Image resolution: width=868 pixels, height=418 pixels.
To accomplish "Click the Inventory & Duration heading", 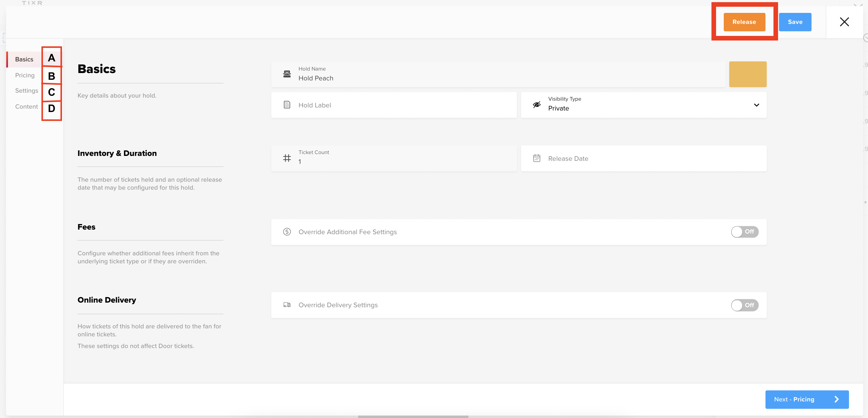I will pyautogui.click(x=117, y=153).
